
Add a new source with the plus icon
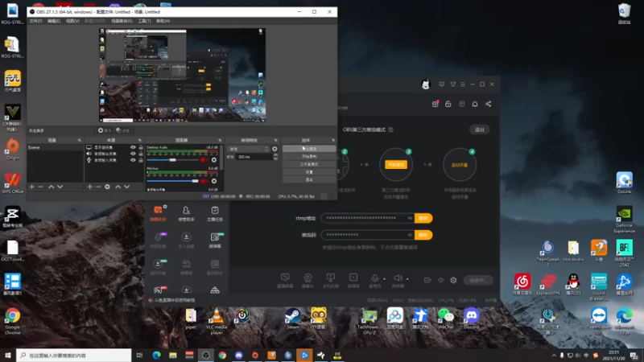[89, 187]
